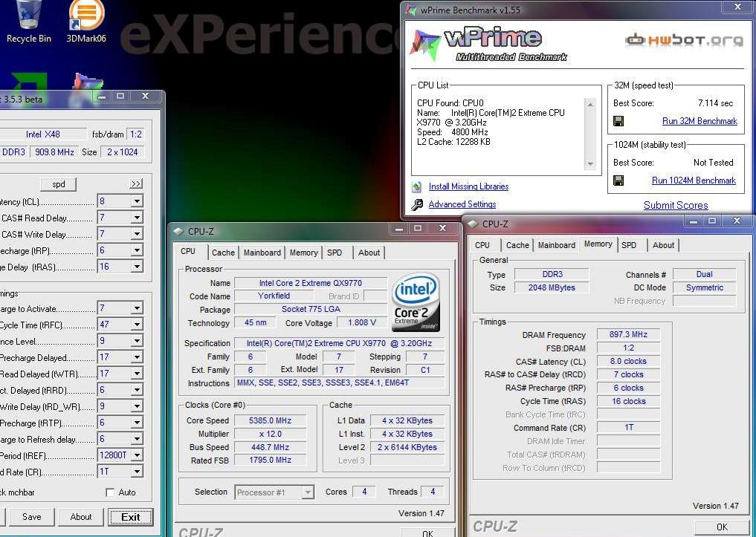Click the wPrime title bar app icon
756x537 pixels.
(x=411, y=10)
